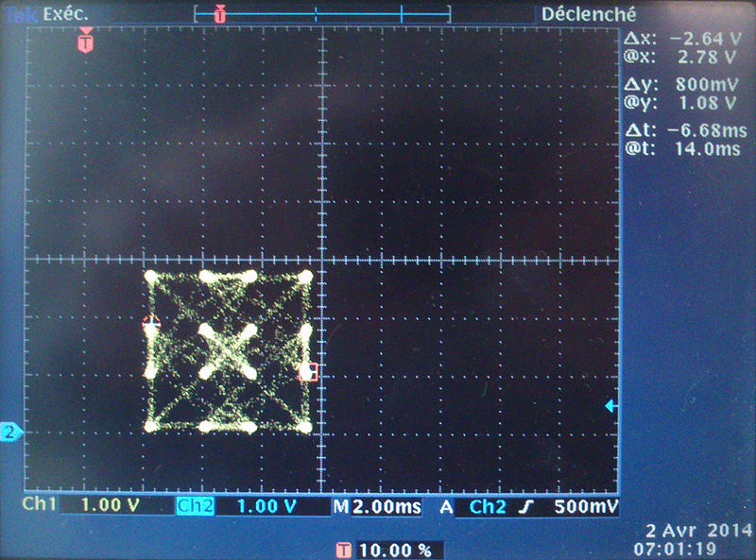
Task: Open the Ch2 trigger source selector
Action: [488, 507]
